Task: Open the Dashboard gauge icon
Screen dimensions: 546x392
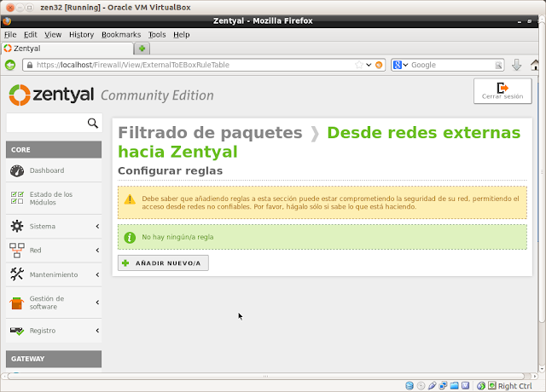Action: pyautogui.click(x=17, y=170)
